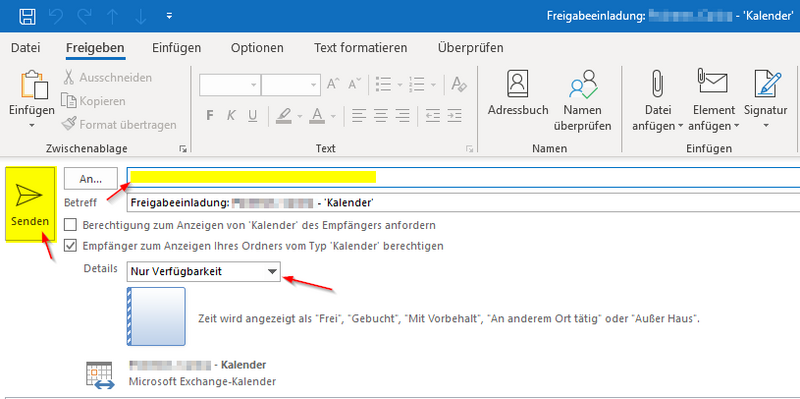Switch to the Einfügen ribbon tab

pyautogui.click(x=177, y=48)
